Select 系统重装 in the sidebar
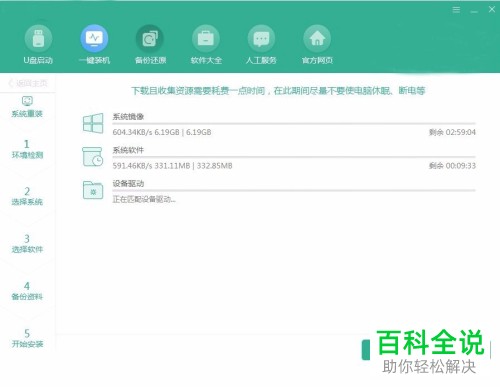This screenshot has width=500, height=387. (x=27, y=107)
